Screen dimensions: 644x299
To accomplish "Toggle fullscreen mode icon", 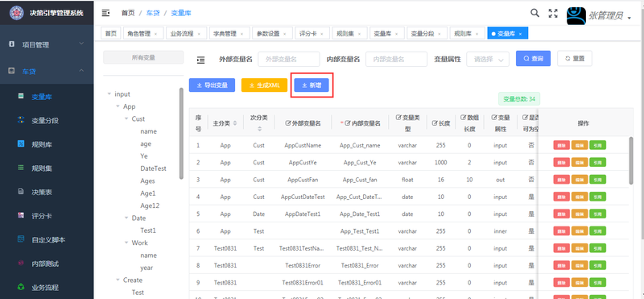I will pos(553,13).
